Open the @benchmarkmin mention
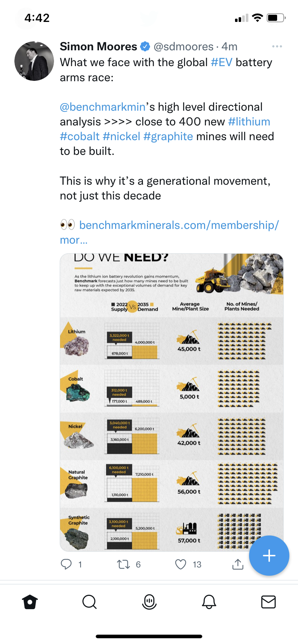Screen dimensions: 298x644 (x=103, y=107)
